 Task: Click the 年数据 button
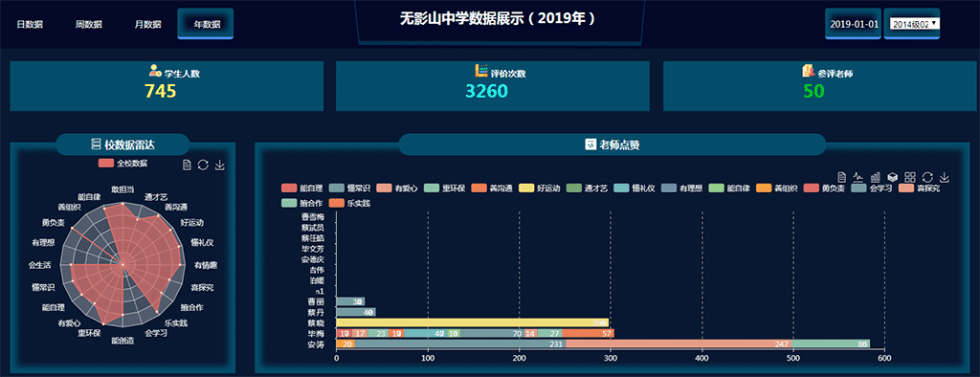207,24
